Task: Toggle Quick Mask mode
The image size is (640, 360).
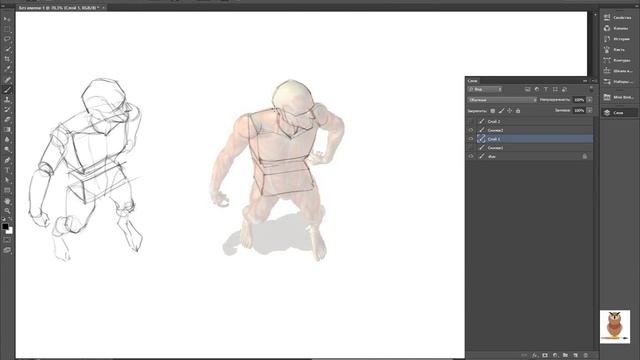Action: [x=7, y=240]
